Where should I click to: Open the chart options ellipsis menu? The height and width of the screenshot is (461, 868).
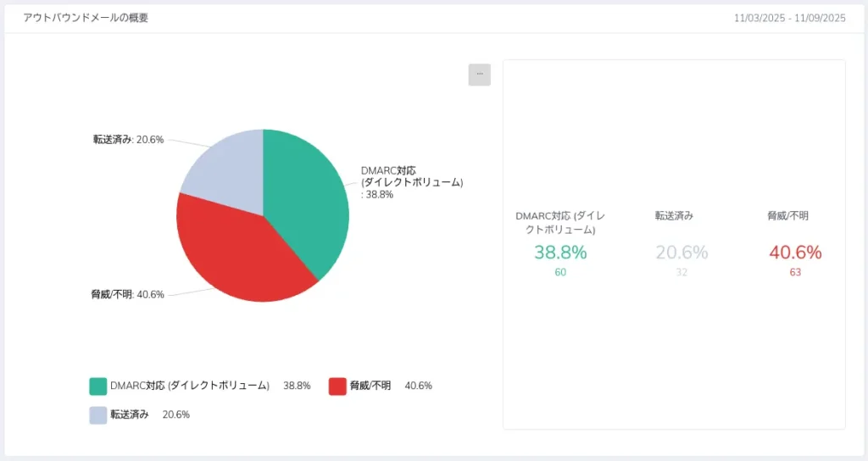(479, 75)
